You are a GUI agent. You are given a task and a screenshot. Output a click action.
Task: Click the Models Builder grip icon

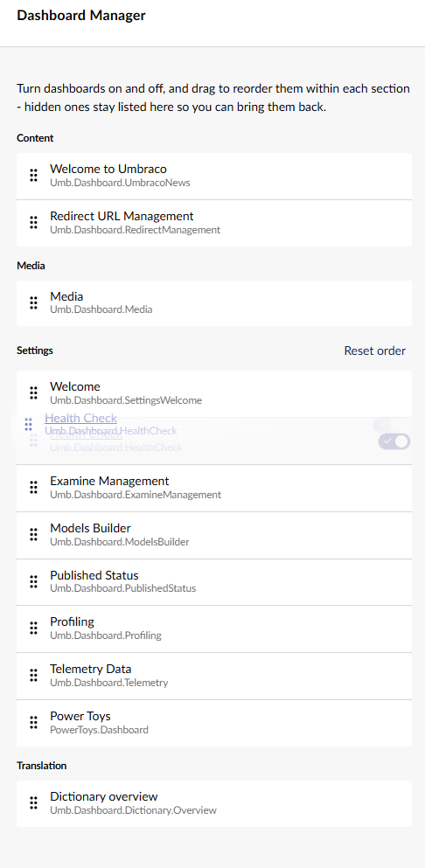33,534
